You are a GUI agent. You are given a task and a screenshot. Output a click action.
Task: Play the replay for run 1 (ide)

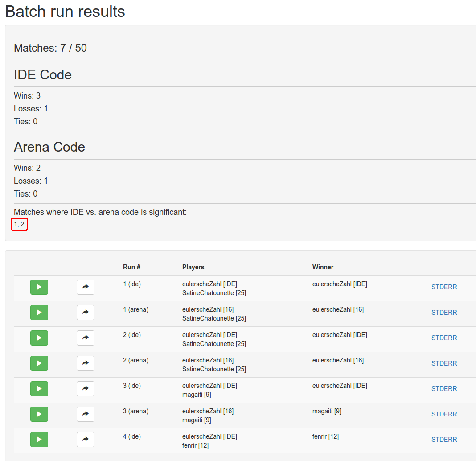[x=39, y=287]
